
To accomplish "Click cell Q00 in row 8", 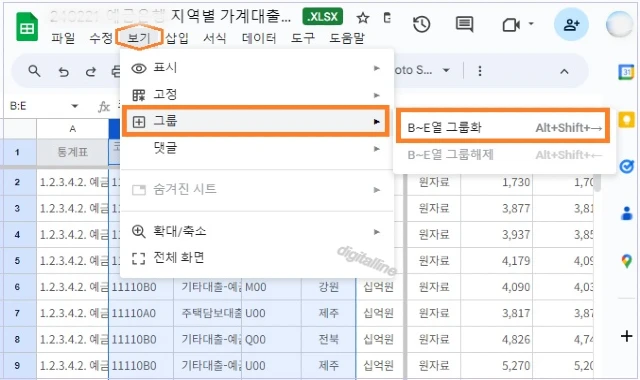I will (x=271, y=340).
